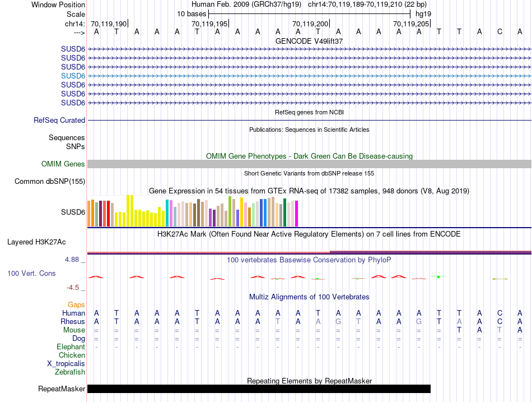532x402 pixels.
Task: Click the purple H3K27Ac signal bar
Action: tap(430, 252)
